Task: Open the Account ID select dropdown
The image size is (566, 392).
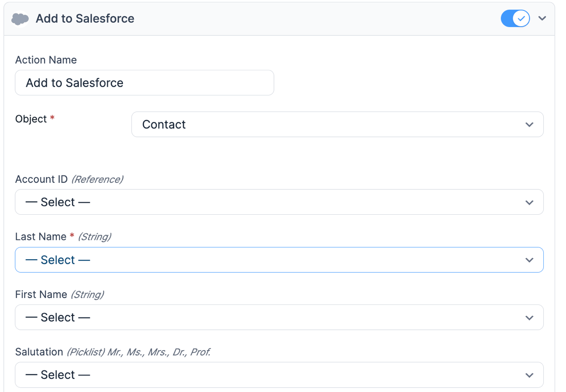Action: pyautogui.click(x=279, y=202)
